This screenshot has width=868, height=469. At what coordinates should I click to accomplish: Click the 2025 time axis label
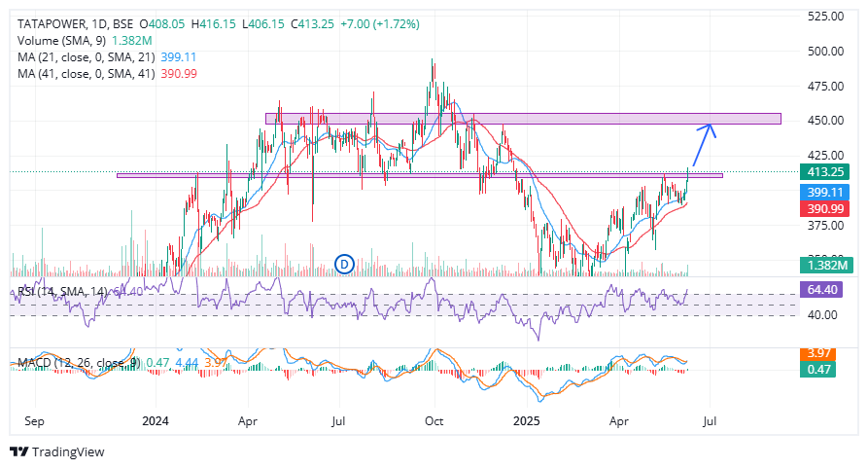(x=527, y=421)
